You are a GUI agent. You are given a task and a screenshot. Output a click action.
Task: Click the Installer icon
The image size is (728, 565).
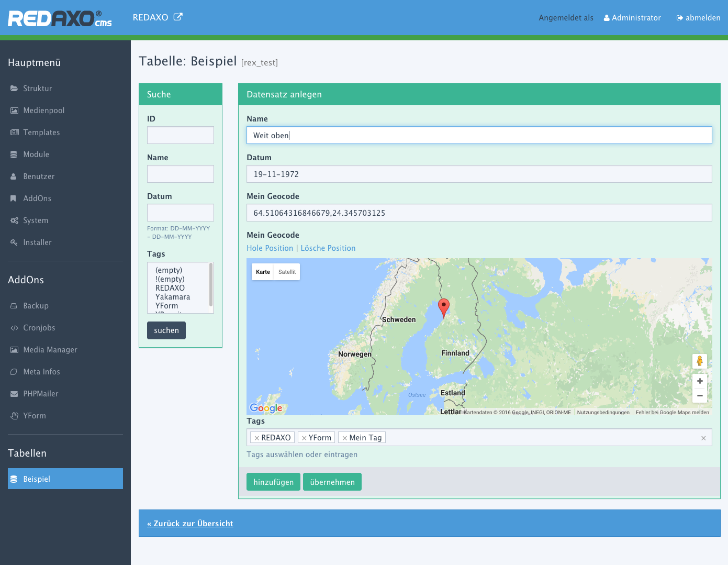(14, 242)
